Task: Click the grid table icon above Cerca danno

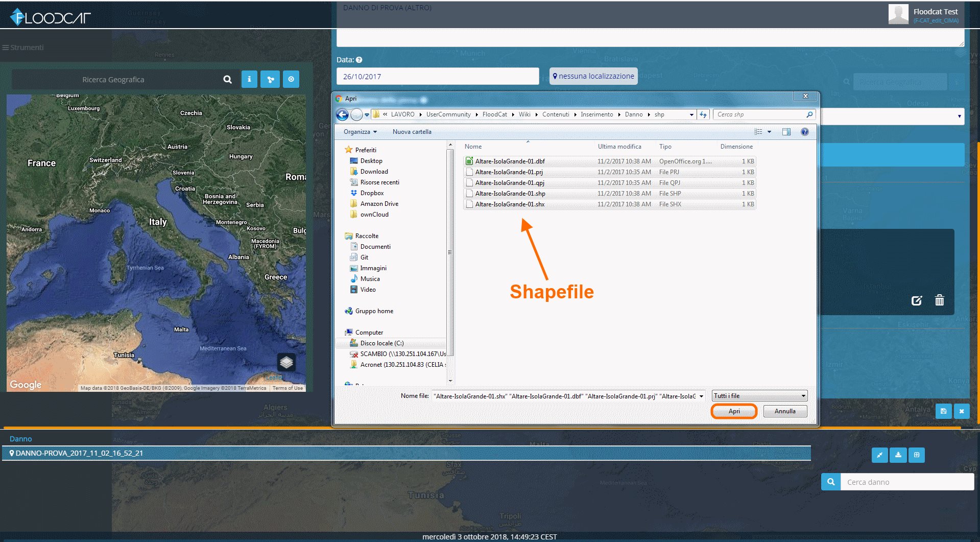Action: (x=917, y=455)
